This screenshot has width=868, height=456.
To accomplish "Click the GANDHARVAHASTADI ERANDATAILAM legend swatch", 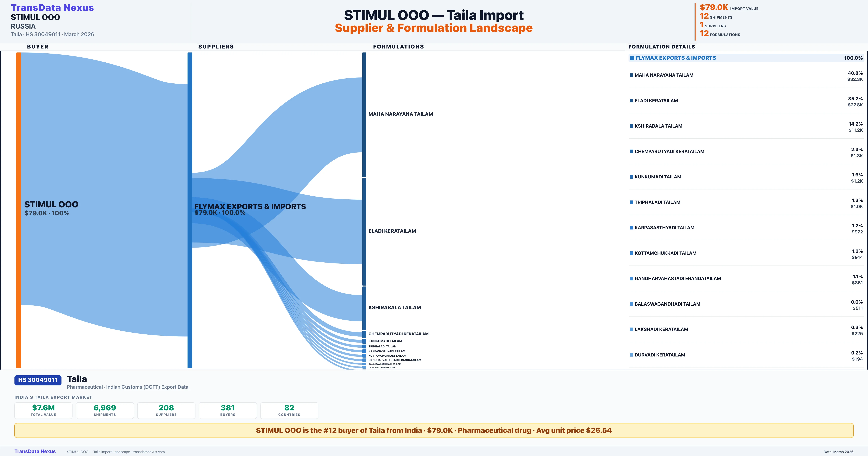I will [x=631, y=279].
